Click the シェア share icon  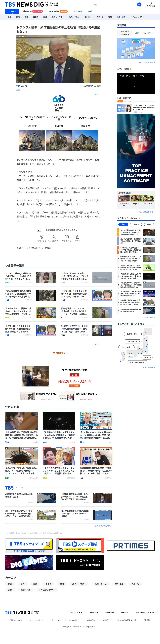click(x=78, y=237)
